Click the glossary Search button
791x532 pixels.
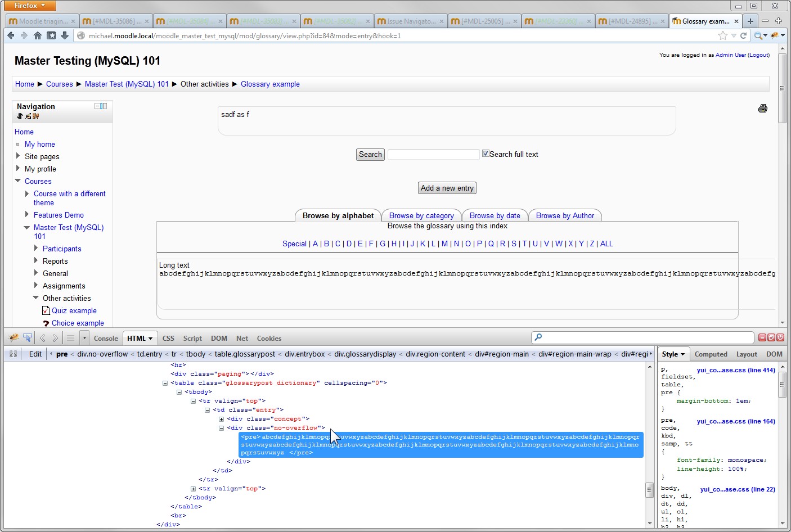pyautogui.click(x=370, y=154)
